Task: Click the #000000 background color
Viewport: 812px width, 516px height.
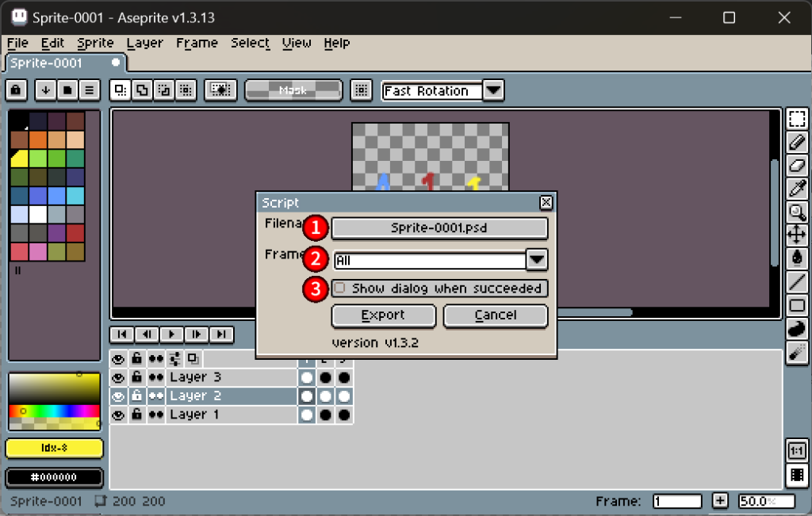Action: (x=55, y=477)
